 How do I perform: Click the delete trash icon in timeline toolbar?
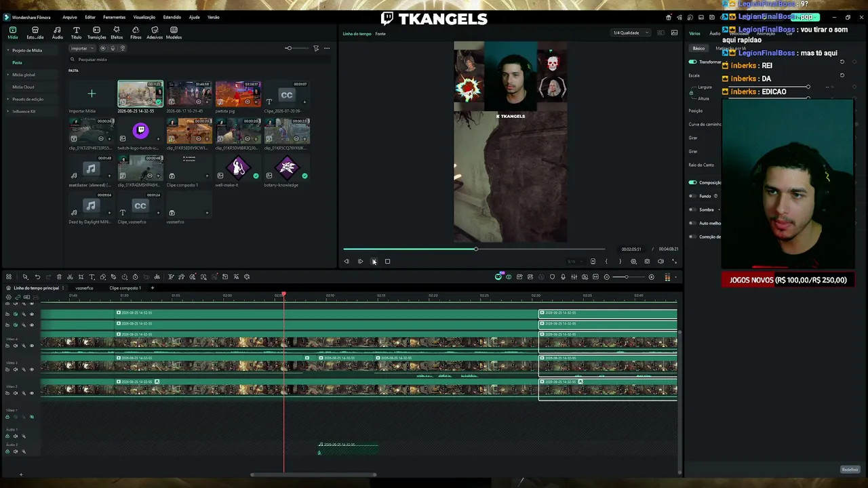59,277
